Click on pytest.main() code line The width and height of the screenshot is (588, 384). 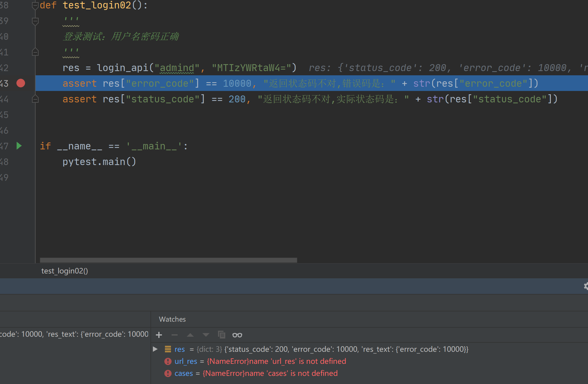coord(99,162)
